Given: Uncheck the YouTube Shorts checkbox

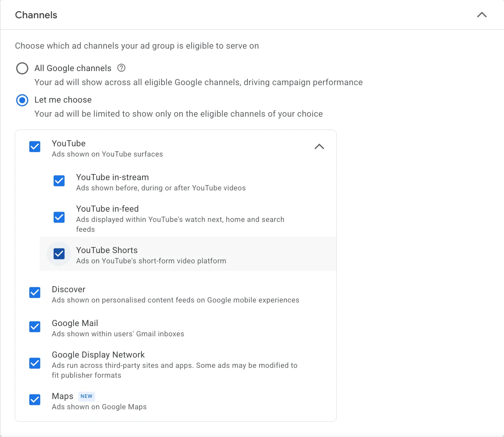Looking at the screenshot, I should pos(59,254).
